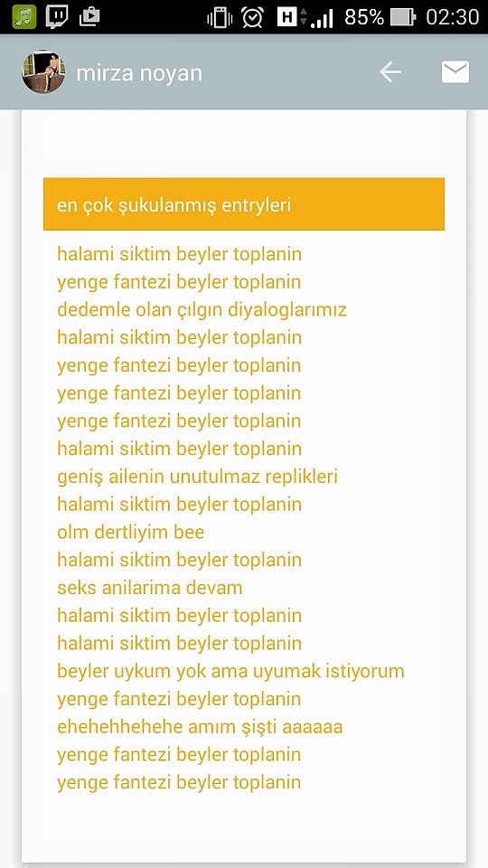Open 'beyler uykum yok ama uyumak istiyorum'
This screenshot has height=868, width=488.
[x=230, y=672]
